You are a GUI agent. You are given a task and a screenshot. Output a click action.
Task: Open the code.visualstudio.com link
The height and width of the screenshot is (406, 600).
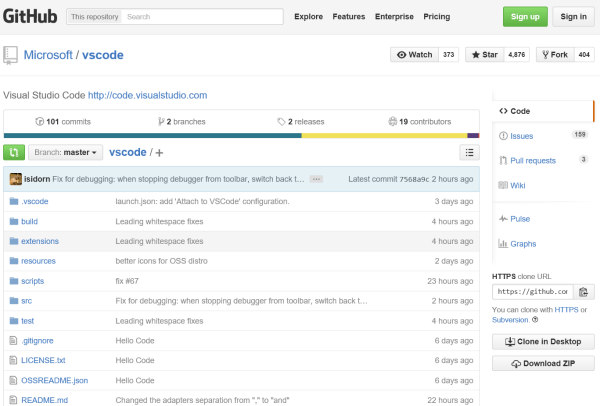click(147, 95)
